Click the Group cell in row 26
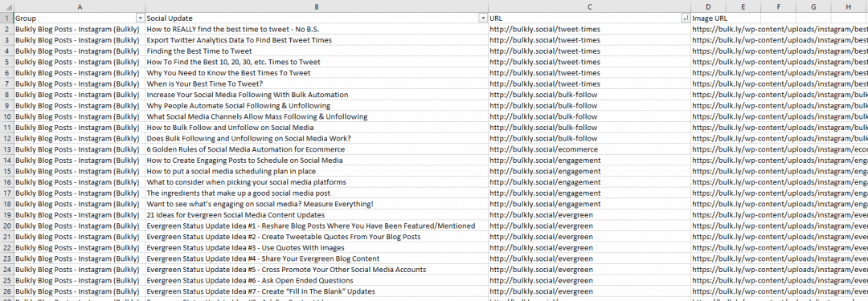The height and width of the screenshot is (301, 868). (79, 291)
